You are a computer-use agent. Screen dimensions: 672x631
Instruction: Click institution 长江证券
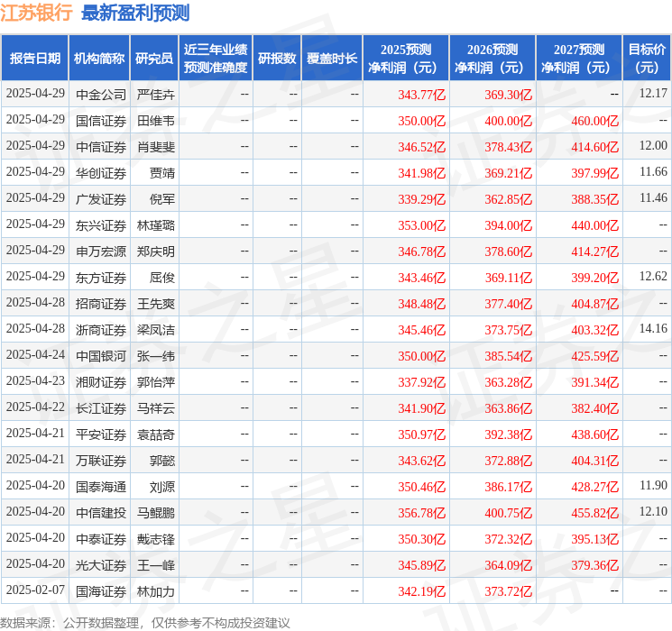[101, 408]
